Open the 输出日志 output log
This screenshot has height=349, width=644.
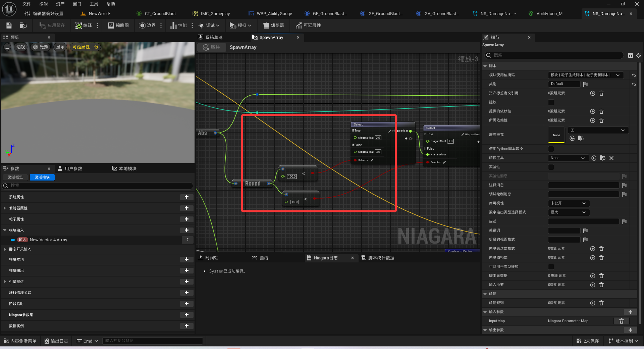pos(56,341)
